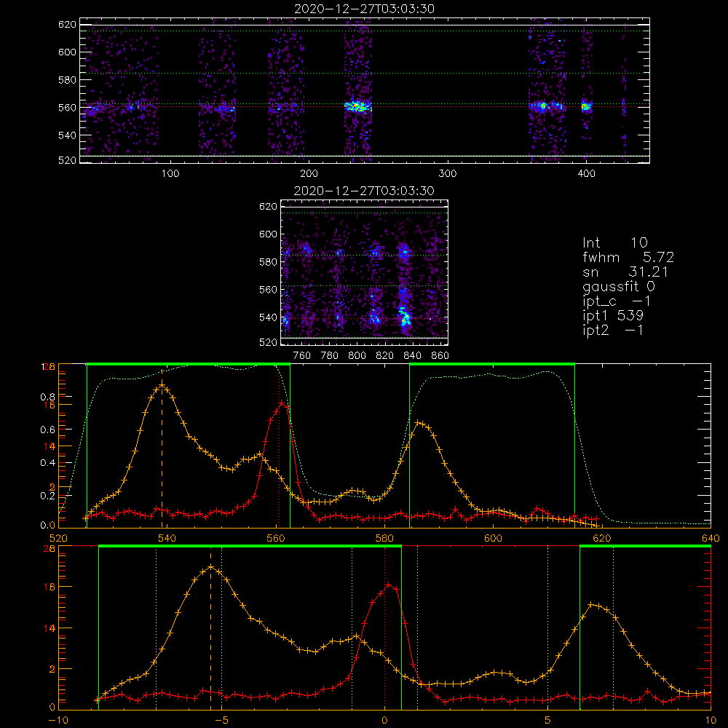Screen dimensions: 728x728
Task: Click the -10 x-axis label of bottom plot
Action: (x=58, y=721)
